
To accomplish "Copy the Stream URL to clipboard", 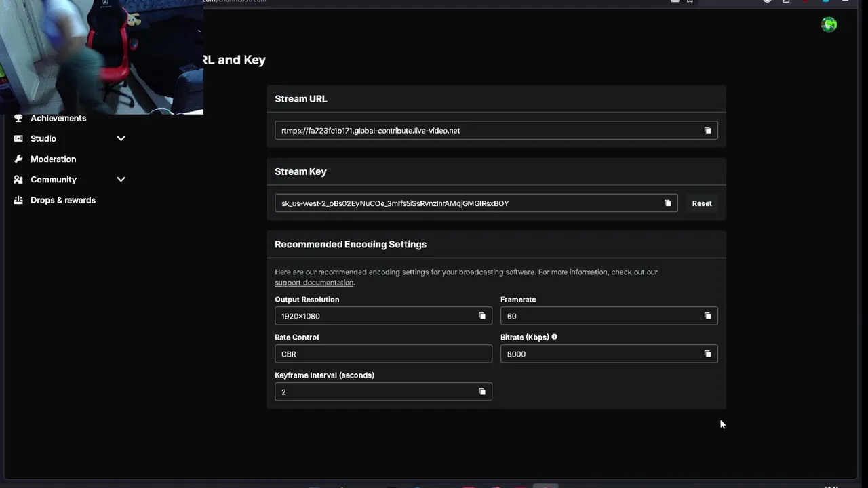I will pos(707,130).
